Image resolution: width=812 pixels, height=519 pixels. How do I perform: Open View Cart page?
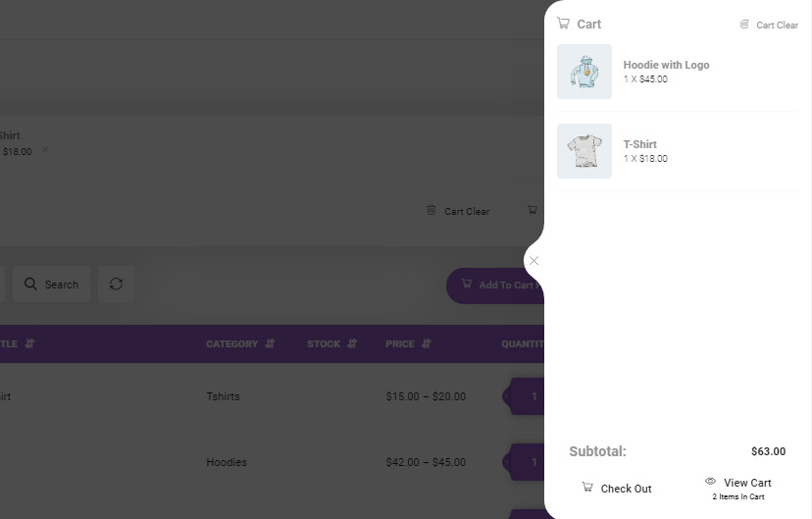(x=738, y=483)
